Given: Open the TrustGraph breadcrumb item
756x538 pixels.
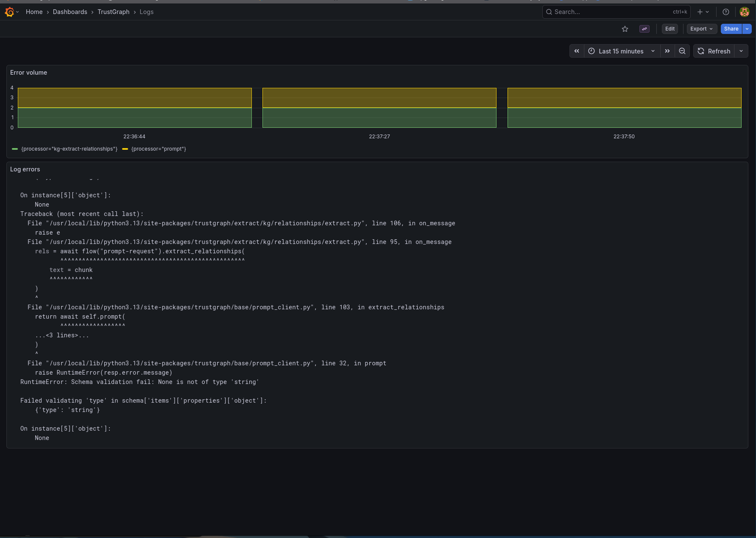Looking at the screenshot, I should [113, 12].
